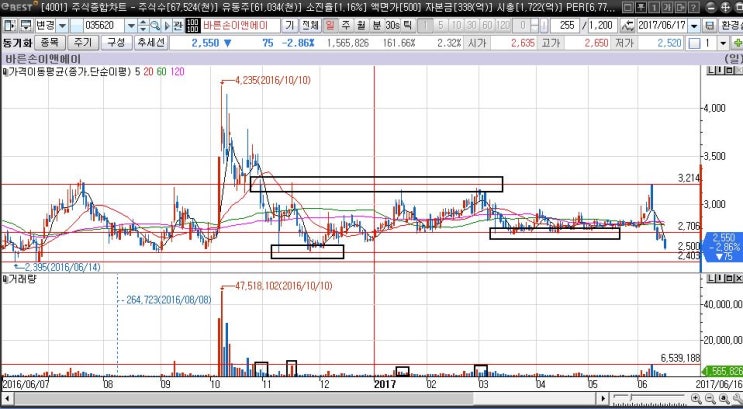Click the 시가 open price label
The height and width of the screenshot is (409, 743).
(477, 44)
